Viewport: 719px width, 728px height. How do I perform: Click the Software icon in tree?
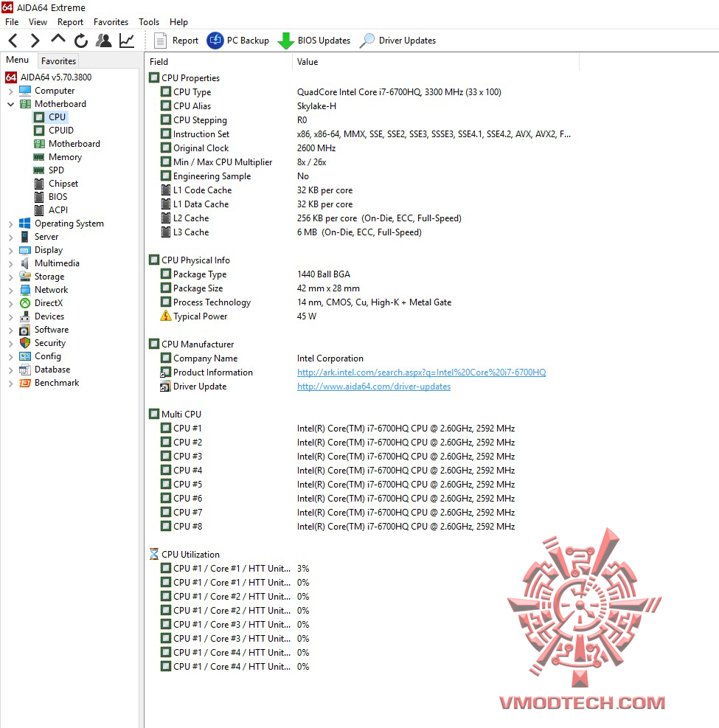click(x=25, y=330)
